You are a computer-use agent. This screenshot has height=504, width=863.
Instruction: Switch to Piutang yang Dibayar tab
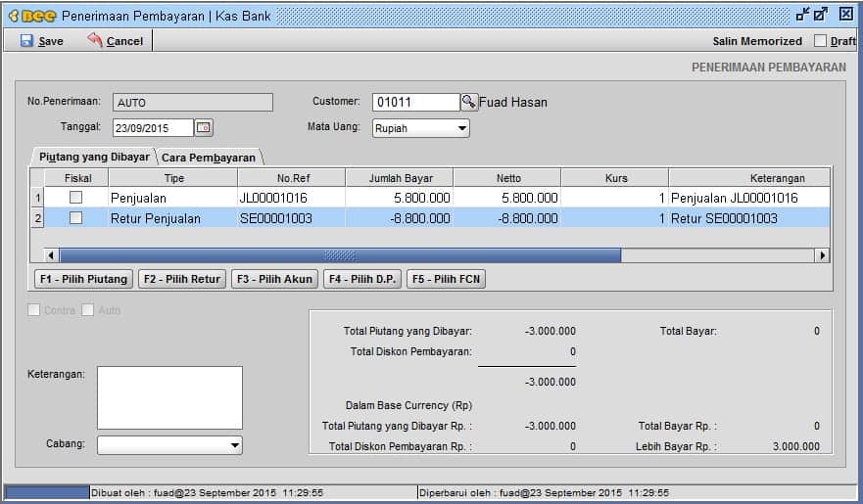pos(94,157)
